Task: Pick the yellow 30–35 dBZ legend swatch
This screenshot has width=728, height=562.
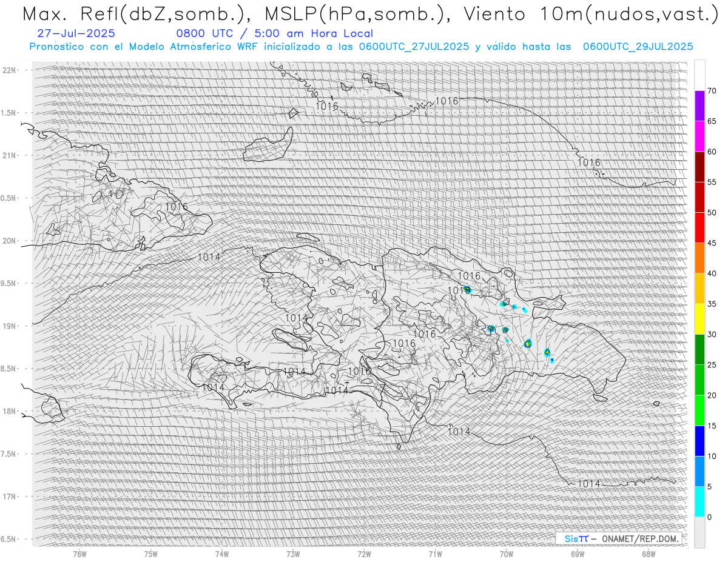Action: pyautogui.click(x=699, y=319)
